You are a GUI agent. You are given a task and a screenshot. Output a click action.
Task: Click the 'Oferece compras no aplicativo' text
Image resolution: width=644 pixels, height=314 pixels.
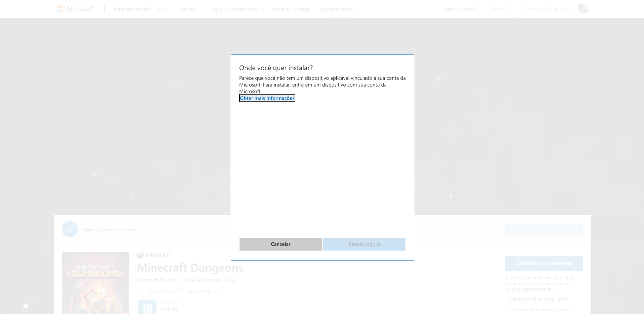(539, 299)
